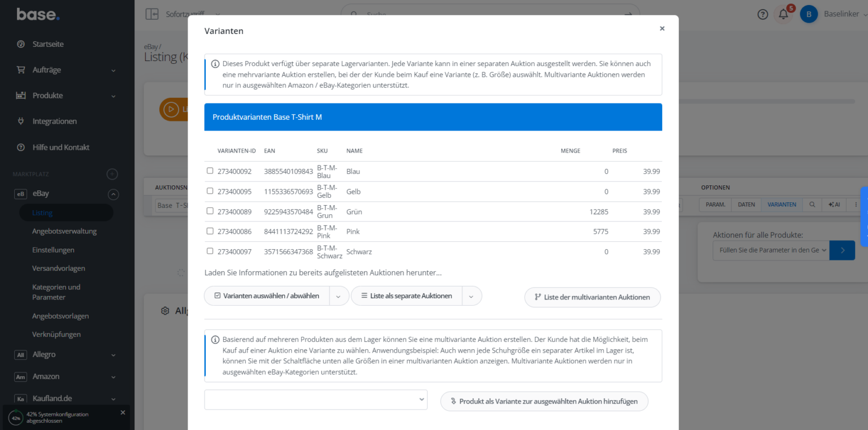Check the Schwarz variant checkbox
Screen dimensions: 868x430
click(x=210, y=250)
